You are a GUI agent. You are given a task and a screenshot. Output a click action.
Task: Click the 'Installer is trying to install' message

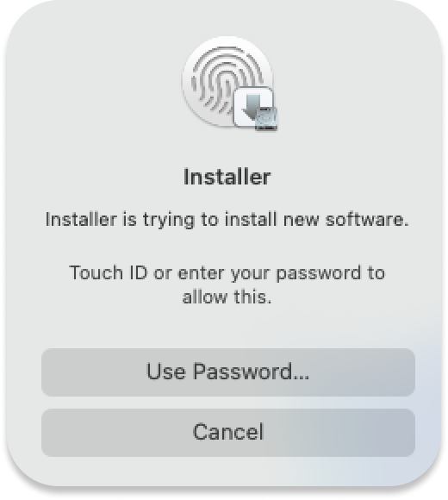coord(227,220)
